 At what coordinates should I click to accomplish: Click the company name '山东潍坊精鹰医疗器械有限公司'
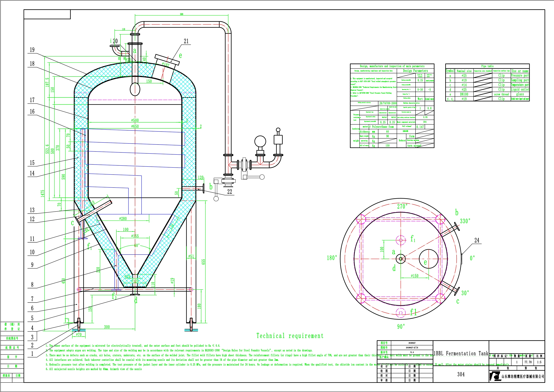tap(523, 377)
